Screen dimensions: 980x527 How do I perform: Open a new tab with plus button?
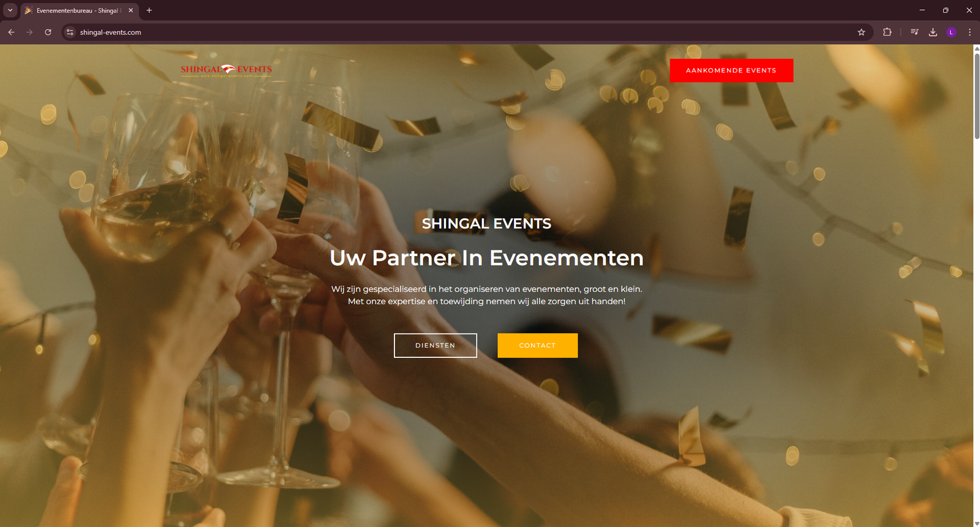point(149,10)
